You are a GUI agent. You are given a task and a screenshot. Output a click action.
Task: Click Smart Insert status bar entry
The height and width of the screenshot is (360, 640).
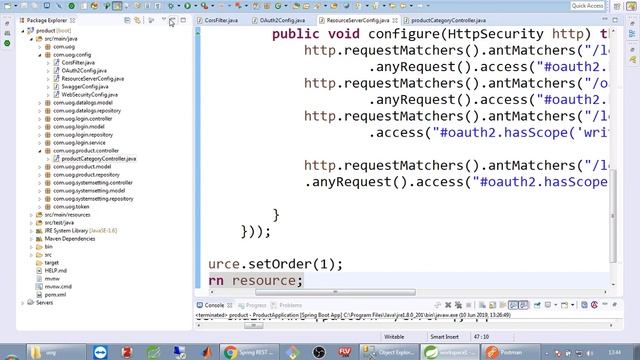(444, 337)
